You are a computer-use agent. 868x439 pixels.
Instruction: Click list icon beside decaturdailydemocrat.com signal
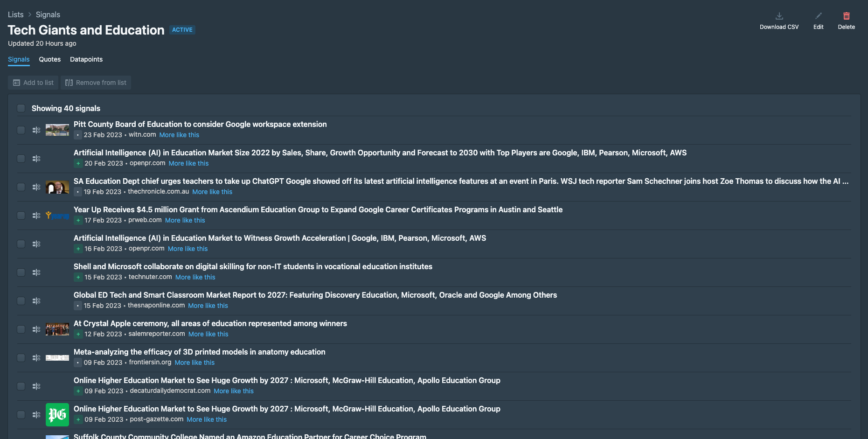36,386
